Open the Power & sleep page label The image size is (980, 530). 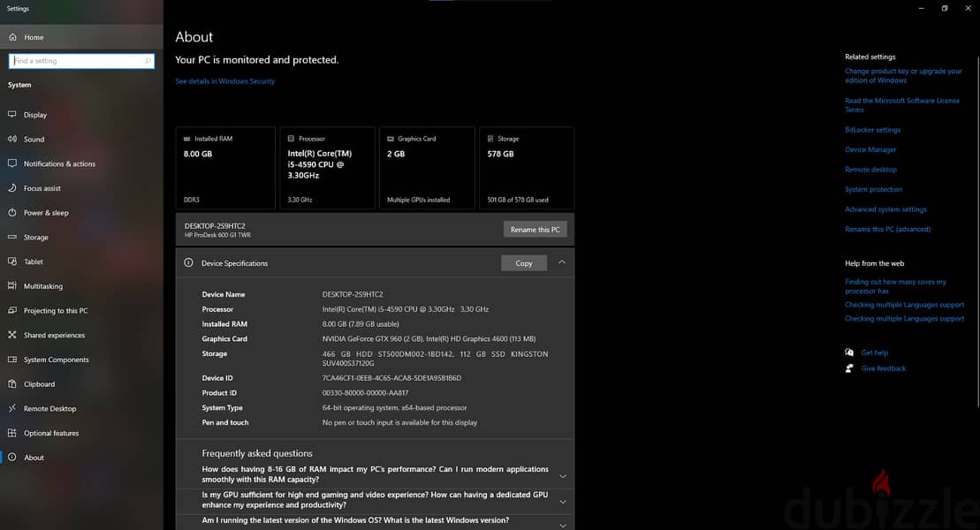46,213
